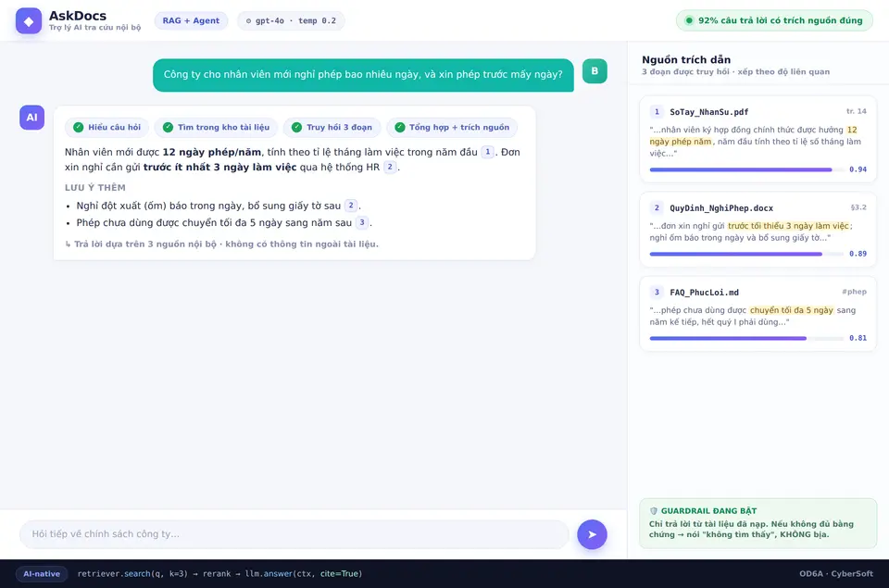
Task: Click the user question message bubble
Action: [x=363, y=75]
